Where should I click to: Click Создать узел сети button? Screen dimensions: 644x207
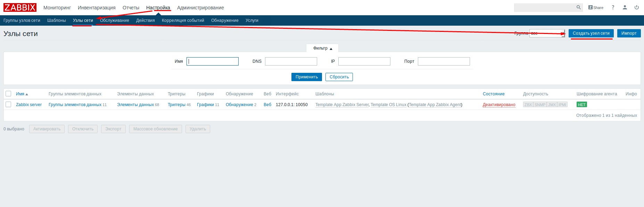(x=591, y=33)
